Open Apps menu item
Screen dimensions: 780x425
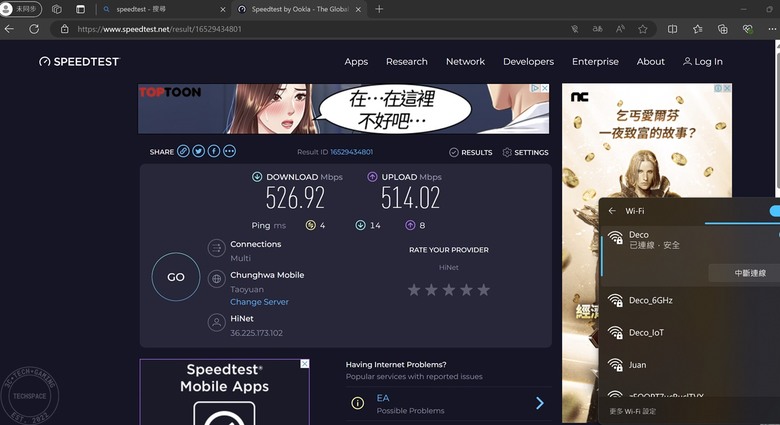pyautogui.click(x=356, y=62)
